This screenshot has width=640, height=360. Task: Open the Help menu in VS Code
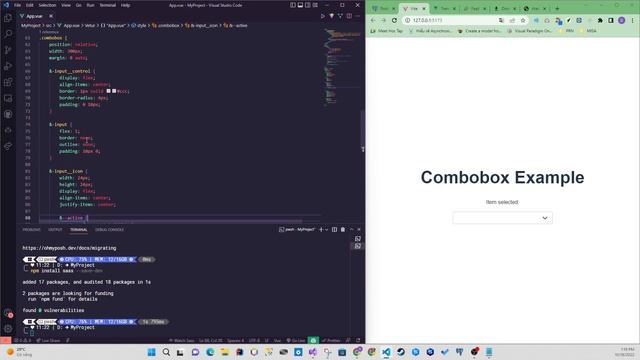coord(125,5)
